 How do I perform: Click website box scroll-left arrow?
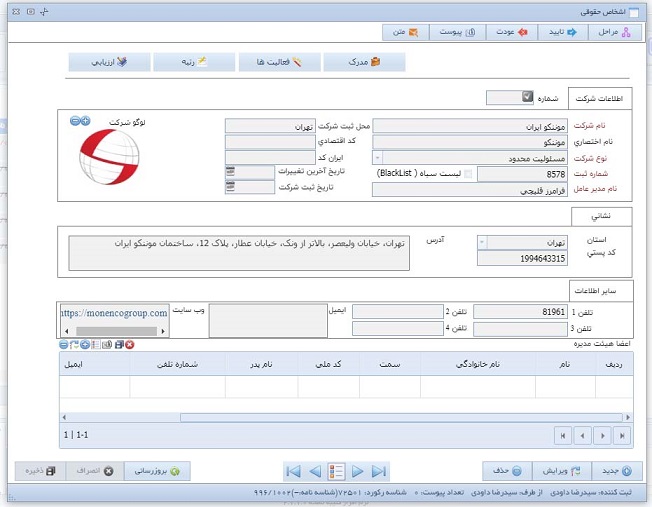point(67,331)
